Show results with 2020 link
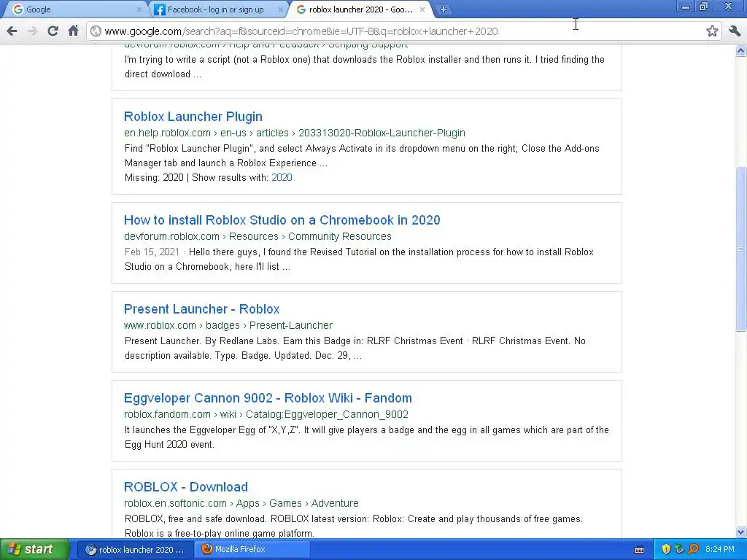 [282, 178]
